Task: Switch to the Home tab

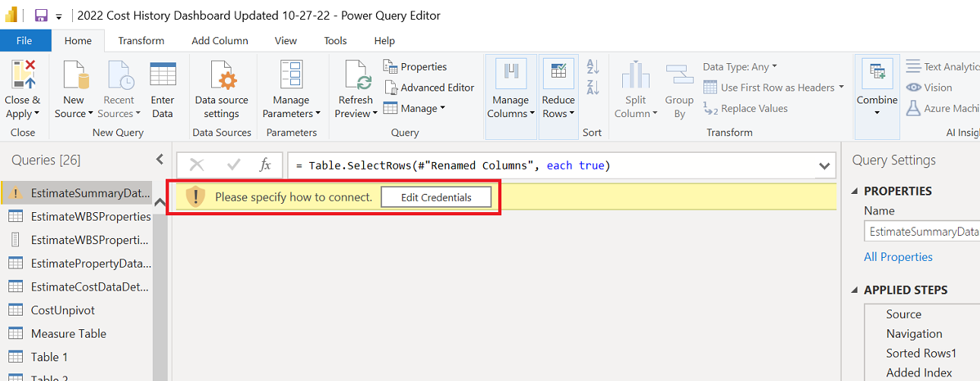Action: pos(77,41)
